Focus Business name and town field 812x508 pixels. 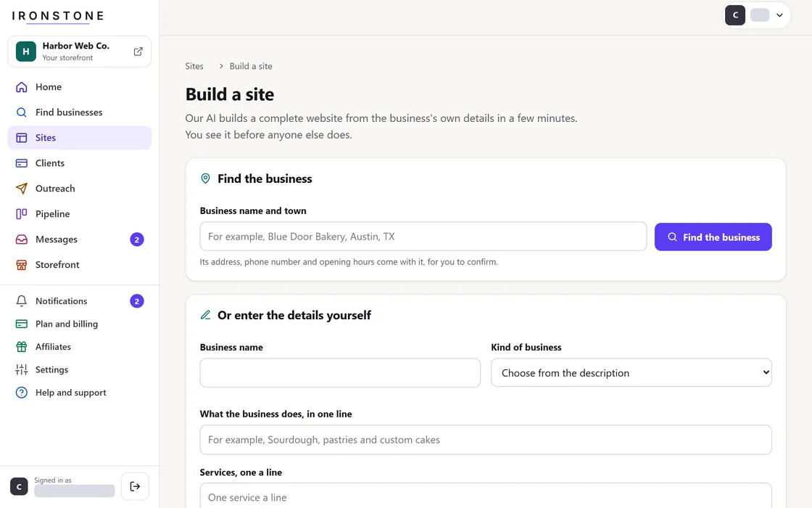coord(423,237)
